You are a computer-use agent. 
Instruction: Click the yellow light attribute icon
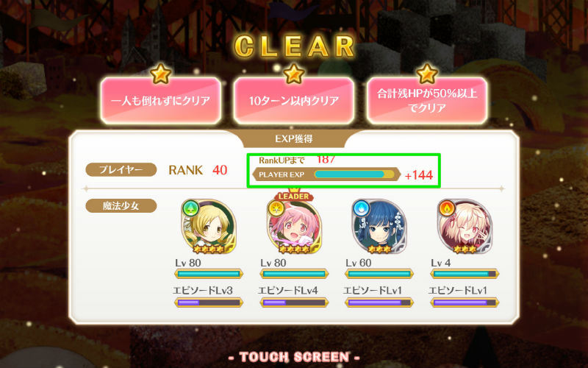[276, 208]
